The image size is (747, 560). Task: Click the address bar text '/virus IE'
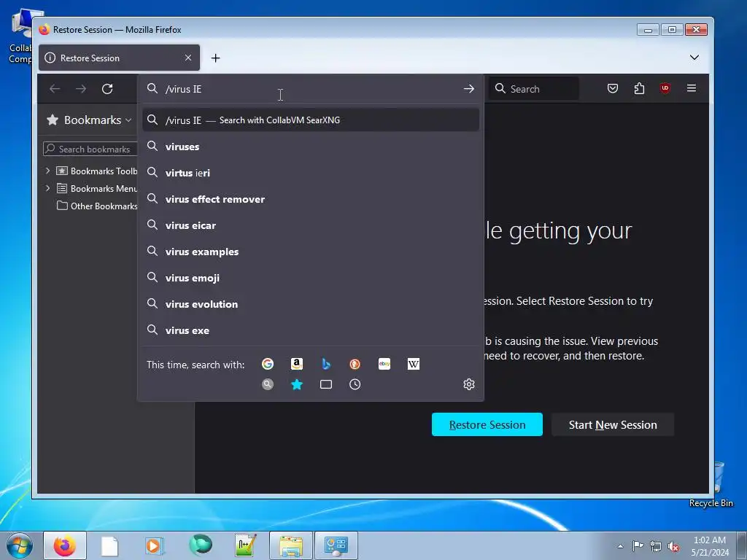coord(183,89)
